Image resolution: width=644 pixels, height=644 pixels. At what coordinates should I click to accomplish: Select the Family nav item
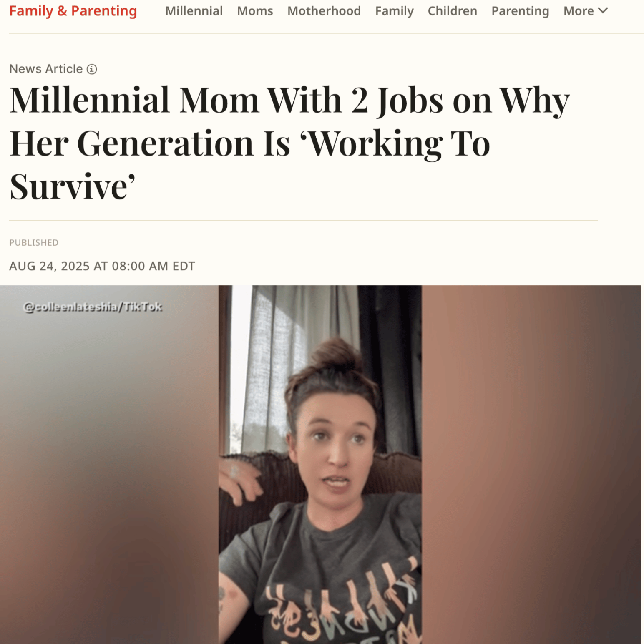tap(394, 11)
